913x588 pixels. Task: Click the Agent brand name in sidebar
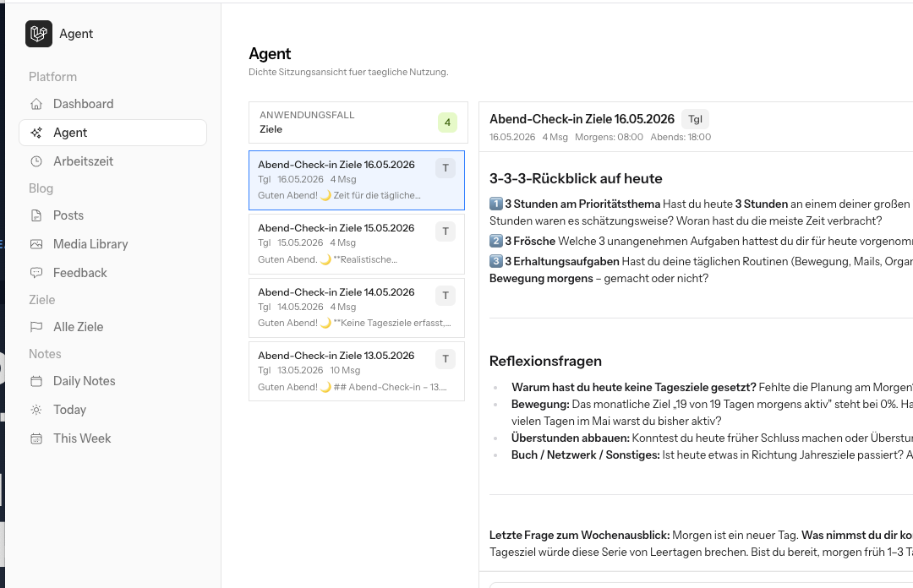pyautogui.click(x=76, y=34)
